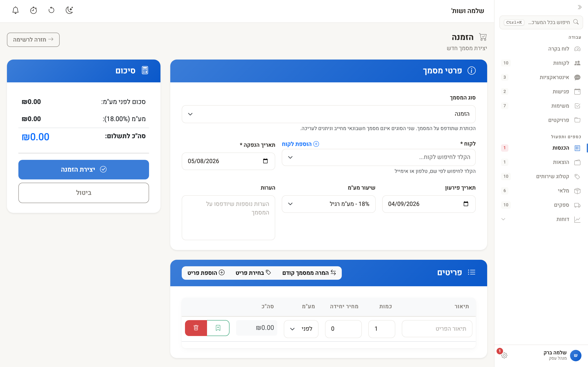The image size is (588, 367).
Task: Open the timer stopwatch icon
Action: pyautogui.click(x=33, y=10)
